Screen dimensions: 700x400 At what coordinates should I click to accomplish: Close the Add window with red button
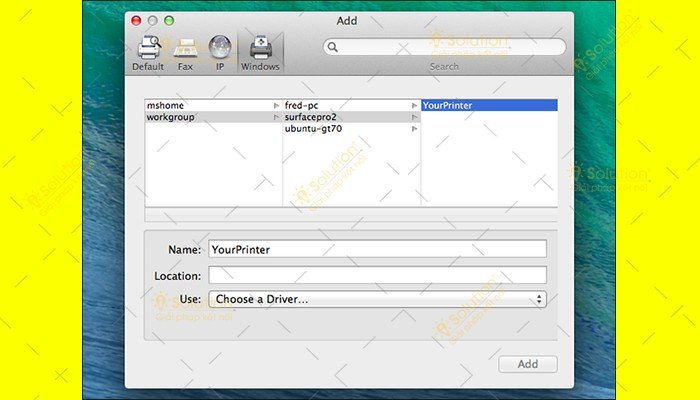coord(136,21)
